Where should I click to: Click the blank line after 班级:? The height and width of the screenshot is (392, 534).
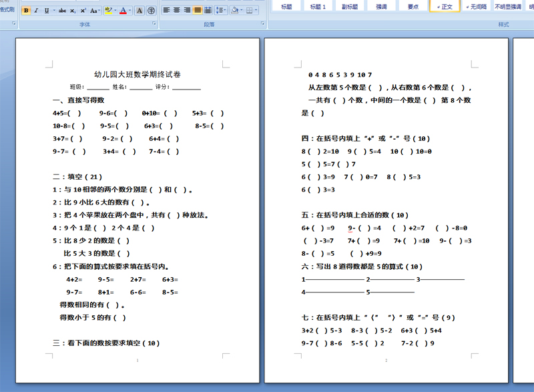tap(98, 87)
